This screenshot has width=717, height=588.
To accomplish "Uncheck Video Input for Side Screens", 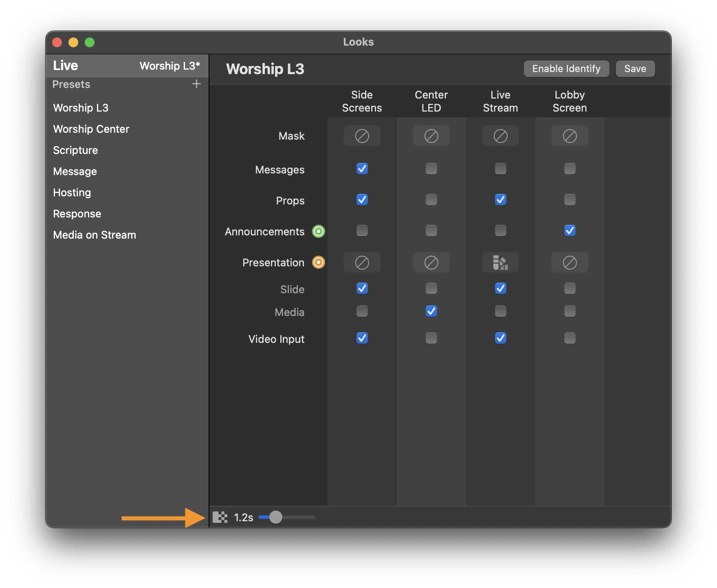I will pyautogui.click(x=362, y=338).
